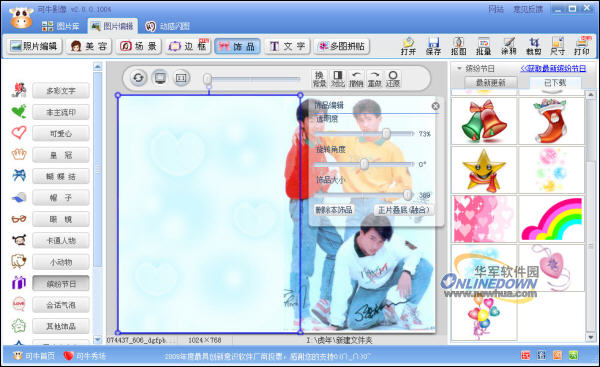This screenshot has height=367, width=600.
Task: Switch to the 最新更新 tab
Action: [491, 83]
